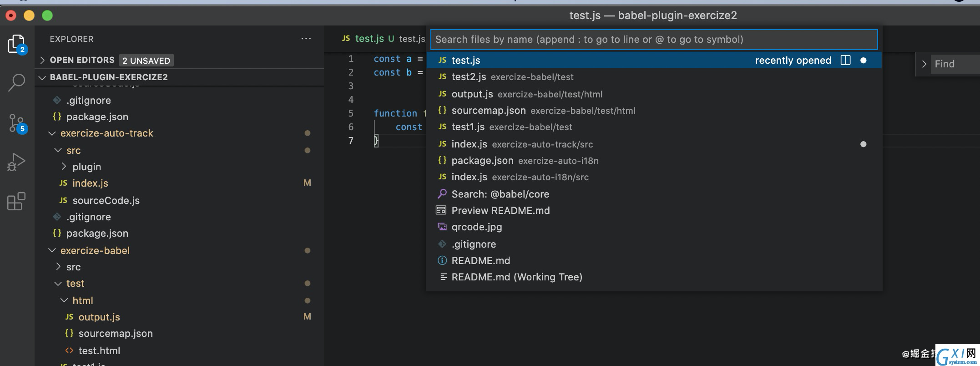Image resolution: width=980 pixels, height=366 pixels.
Task: Click into the Find input box
Action: 955,64
